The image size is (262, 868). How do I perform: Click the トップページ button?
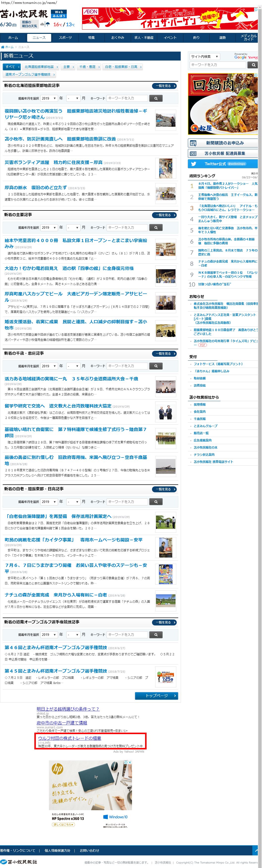[x=156, y=696]
